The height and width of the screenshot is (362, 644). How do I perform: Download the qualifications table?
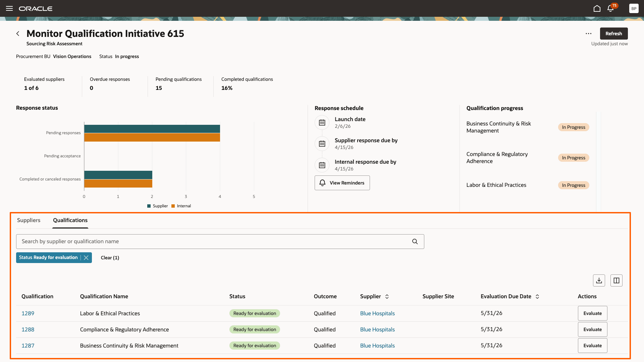pyautogui.click(x=599, y=280)
